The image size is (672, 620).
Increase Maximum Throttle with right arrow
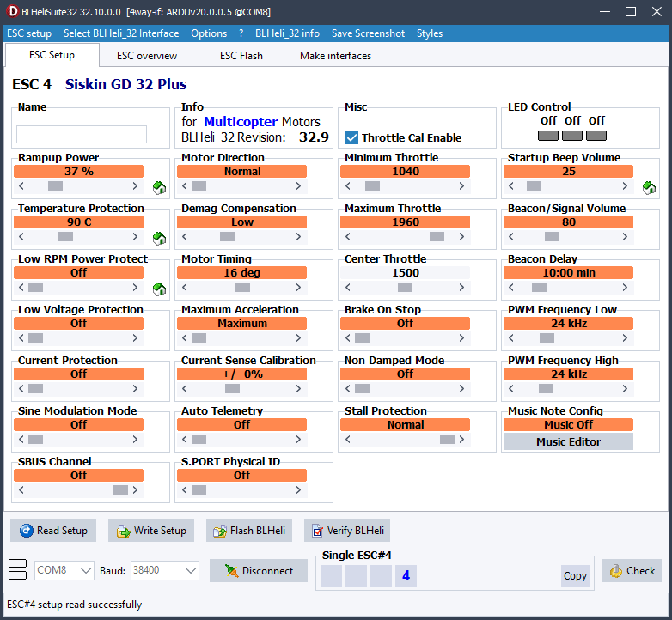(x=461, y=237)
